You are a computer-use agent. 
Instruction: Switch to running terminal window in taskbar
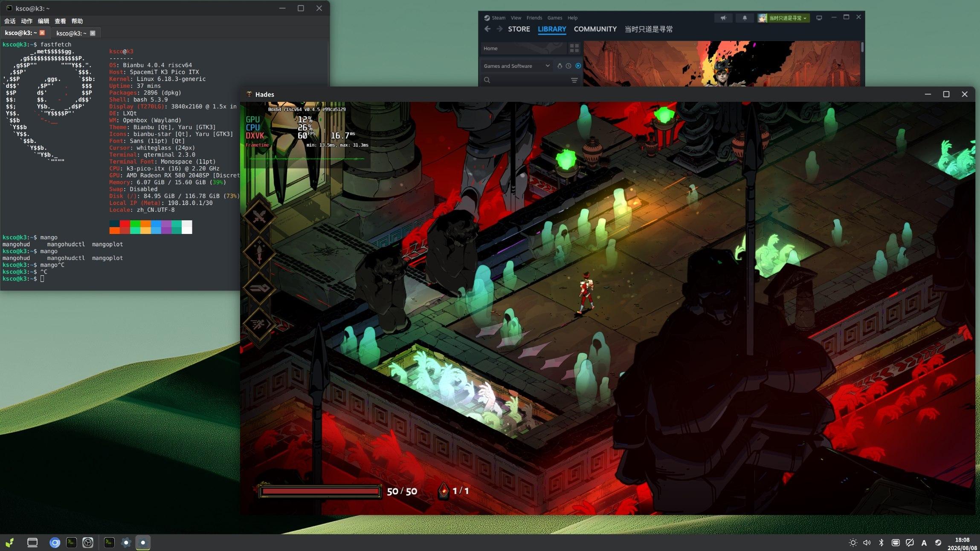[x=109, y=542]
